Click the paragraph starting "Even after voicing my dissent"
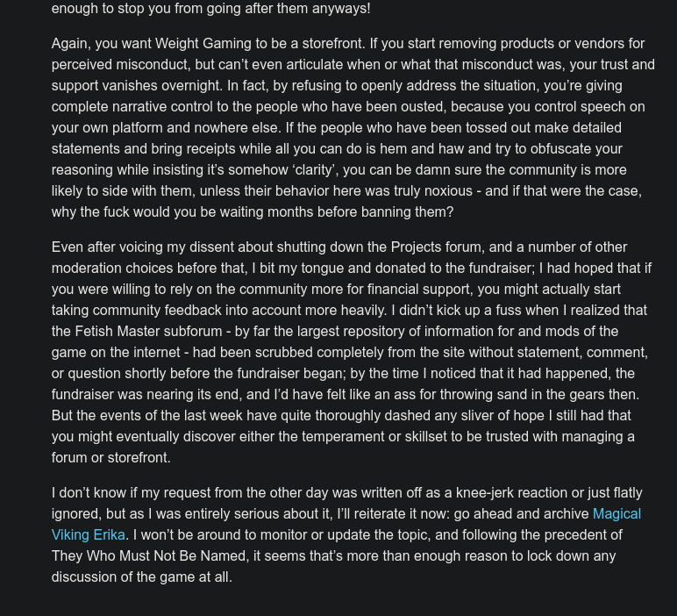The width and height of the screenshot is (677, 616). click(x=351, y=352)
